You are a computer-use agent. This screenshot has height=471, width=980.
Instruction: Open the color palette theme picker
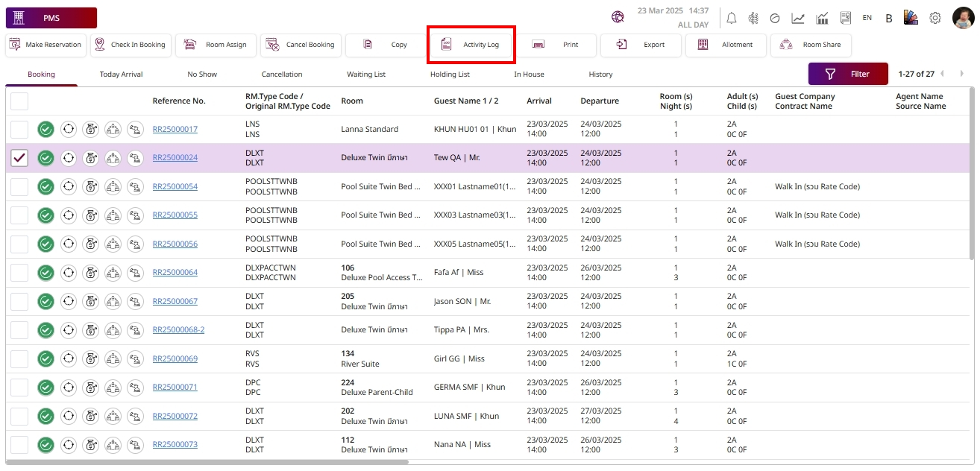tap(911, 18)
